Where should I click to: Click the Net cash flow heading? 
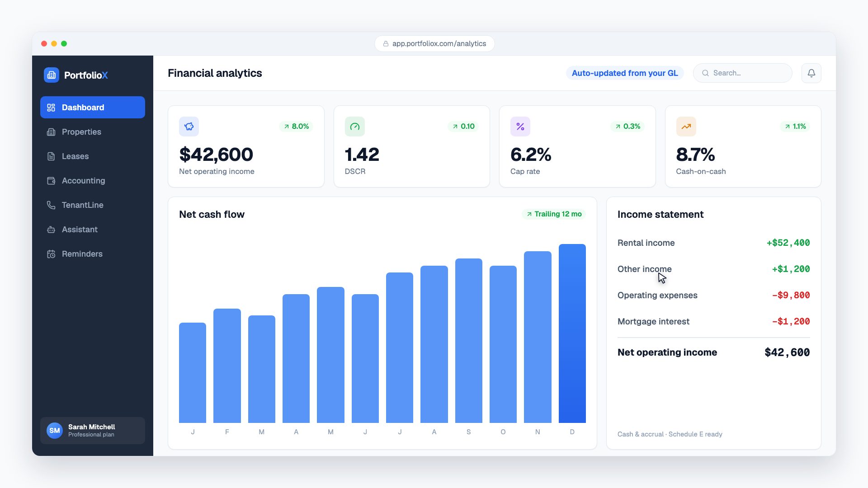212,214
